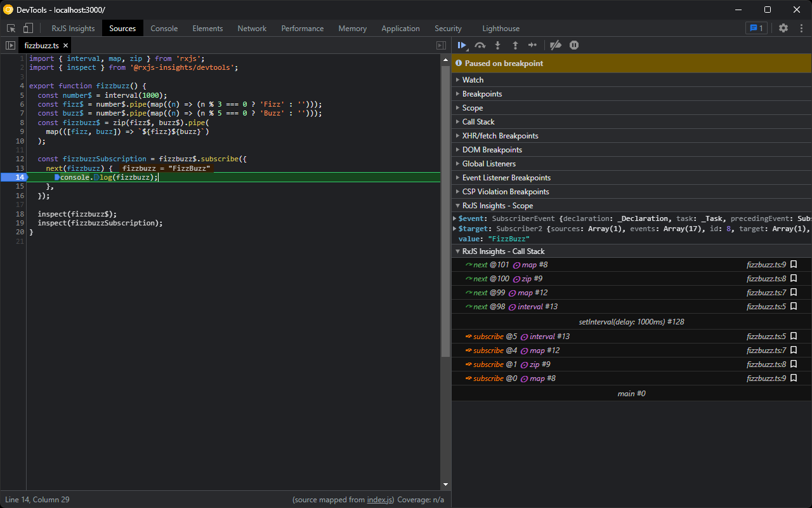This screenshot has width=812, height=508.
Task: Collapse RxJS Insights - Call Stack section
Action: pyautogui.click(x=632, y=251)
